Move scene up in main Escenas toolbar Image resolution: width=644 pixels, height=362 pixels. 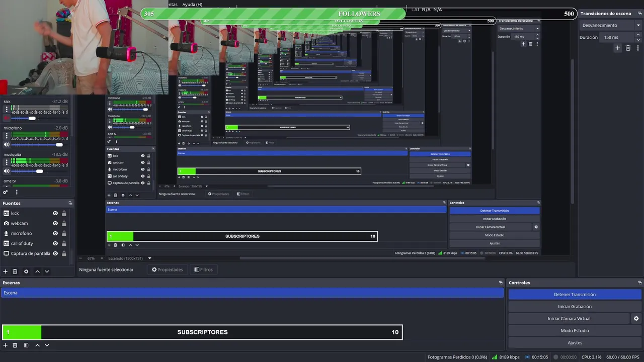click(37, 345)
